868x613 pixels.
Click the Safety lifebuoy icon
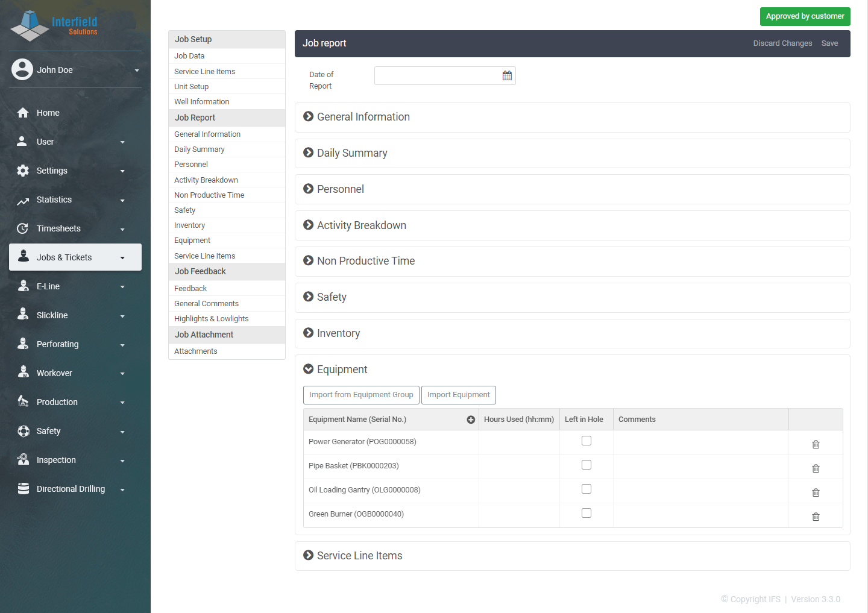[x=24, y=431]
